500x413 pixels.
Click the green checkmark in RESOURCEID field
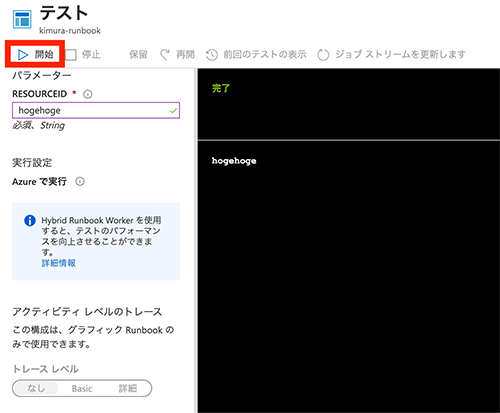[x=173, y=110]
